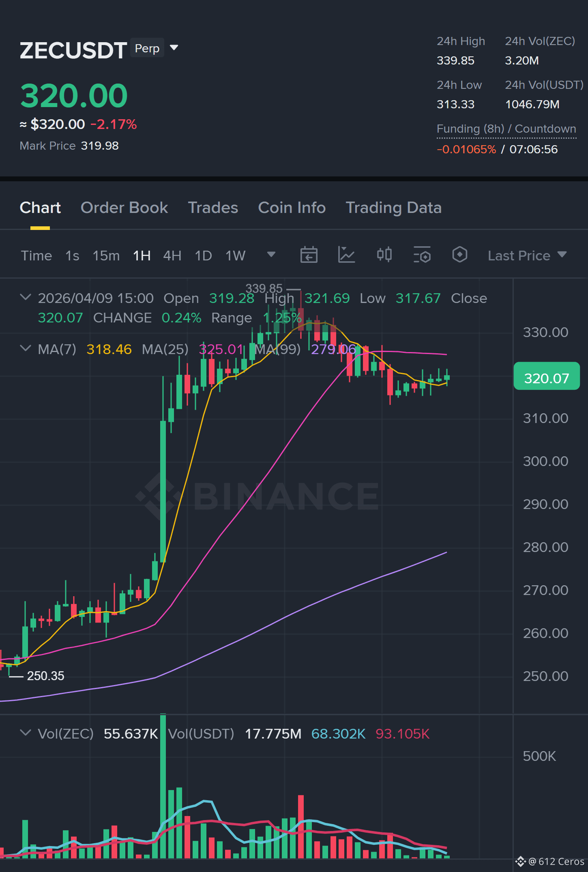Open the Trading Data tab
The height and width of the screenshot is (872, 588).
tap(393, 208)
